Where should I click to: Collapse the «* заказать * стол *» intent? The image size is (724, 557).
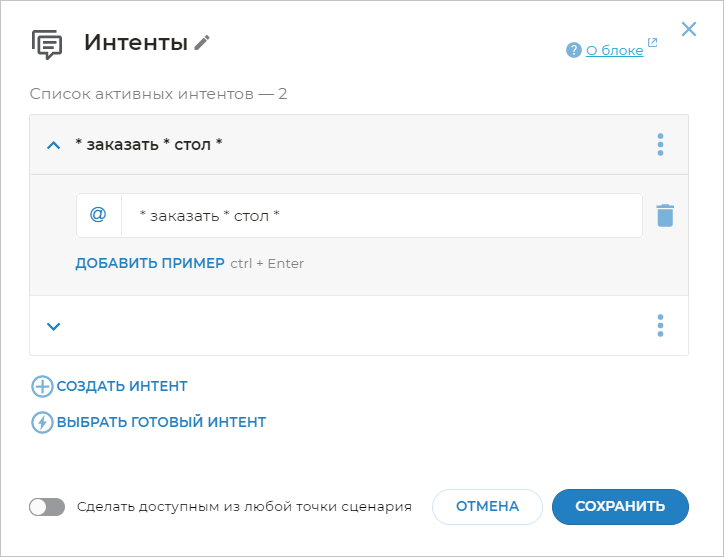click(x=54, y=145)
